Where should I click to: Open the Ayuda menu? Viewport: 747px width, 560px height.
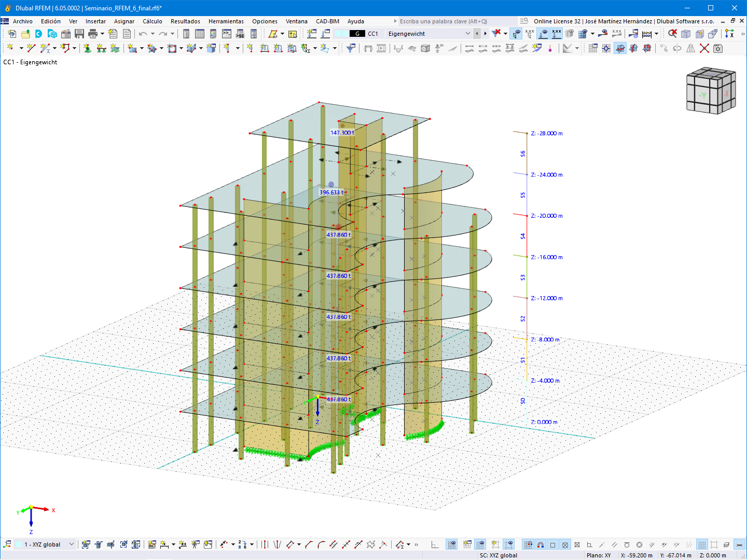click(356, 21)
